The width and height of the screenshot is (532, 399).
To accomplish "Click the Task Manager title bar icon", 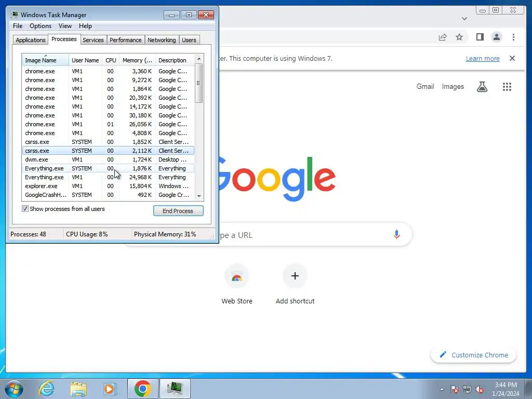I will 14,15.
